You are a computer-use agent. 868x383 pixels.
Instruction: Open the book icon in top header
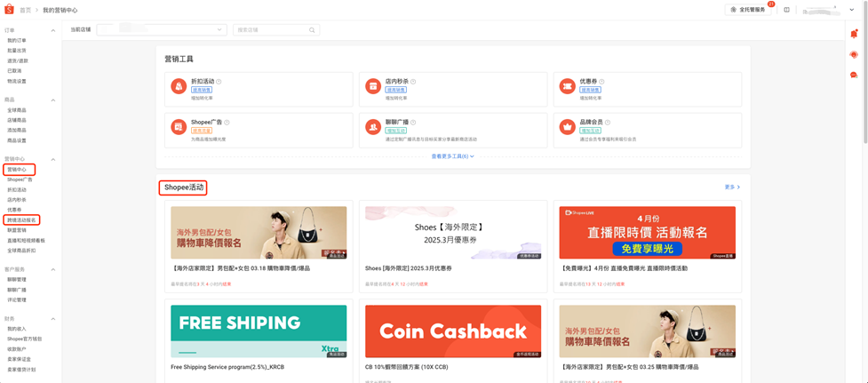coord(786,10)
